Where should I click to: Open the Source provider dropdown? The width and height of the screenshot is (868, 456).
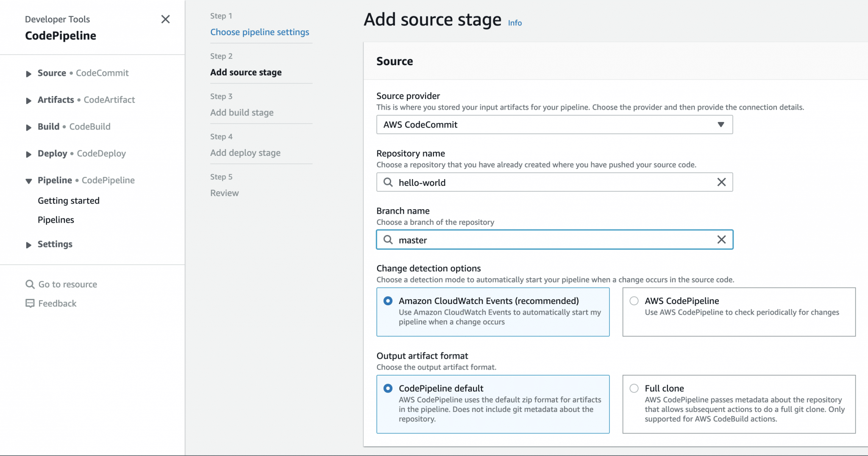[554, 124]
